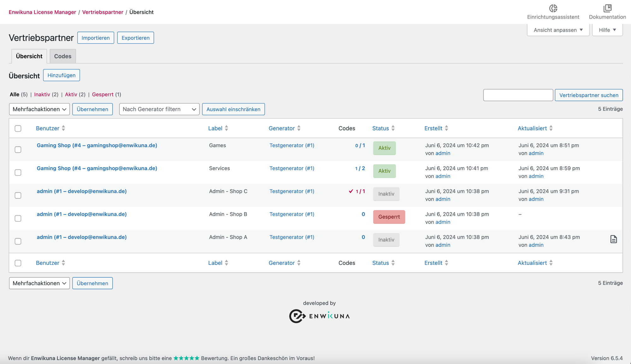Click the document icon in Admin - Shop A row
The height and width of the screenshot is (364, 631).
coord(613,239)
